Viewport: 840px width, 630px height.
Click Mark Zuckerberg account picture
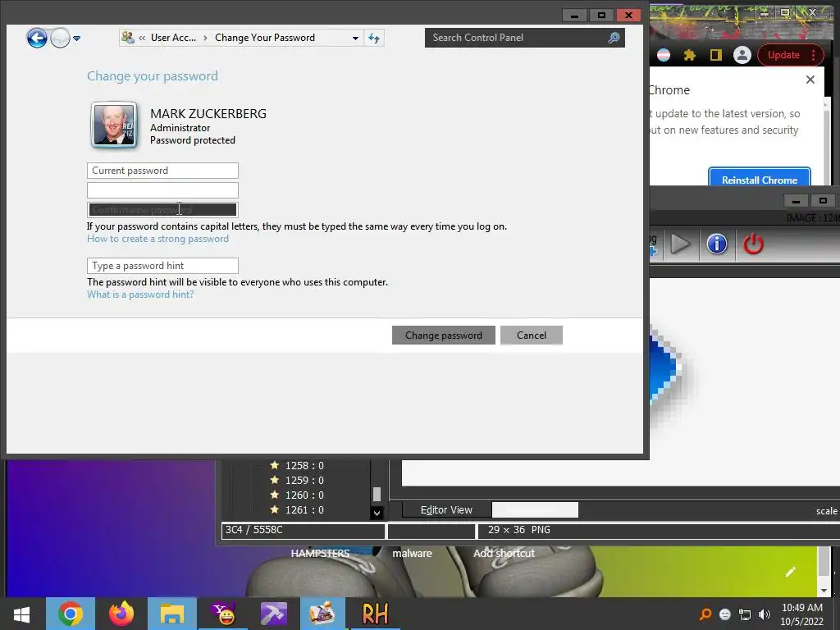tap(113, 126)
